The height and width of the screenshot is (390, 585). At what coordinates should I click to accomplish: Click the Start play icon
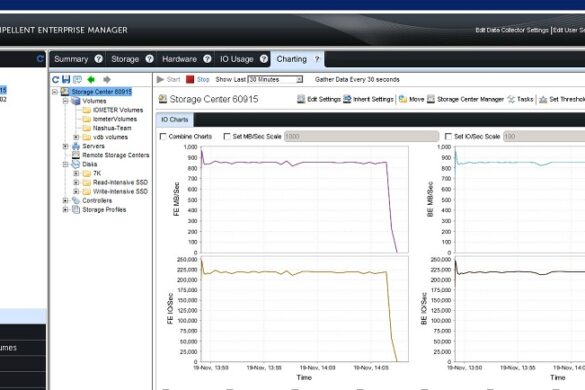[160, 79]
